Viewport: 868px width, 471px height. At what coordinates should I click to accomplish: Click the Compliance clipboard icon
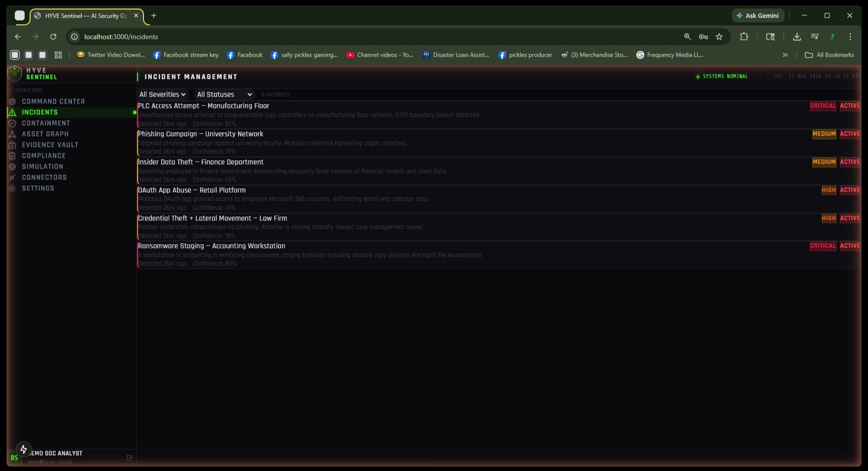click(12, 156)
